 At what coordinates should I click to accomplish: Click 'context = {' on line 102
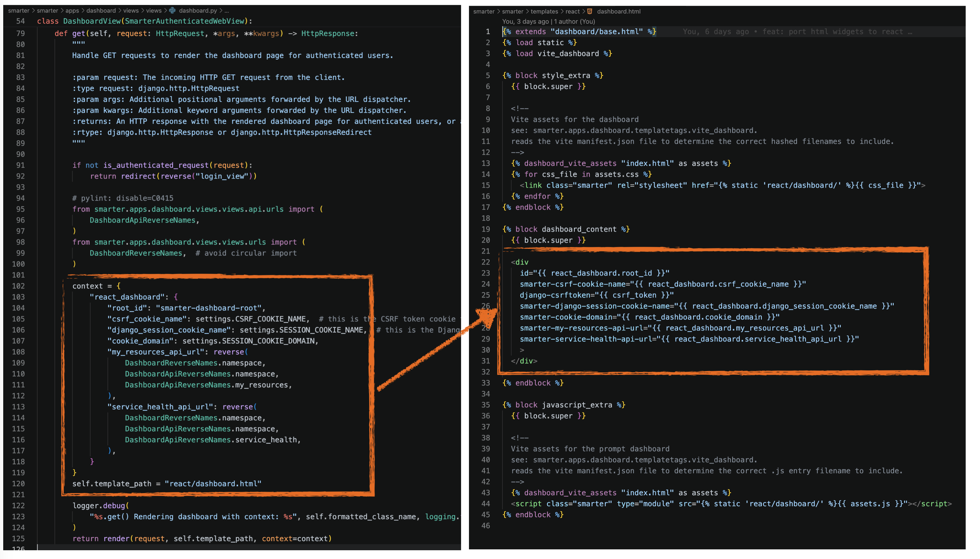(x=96, y=286)
